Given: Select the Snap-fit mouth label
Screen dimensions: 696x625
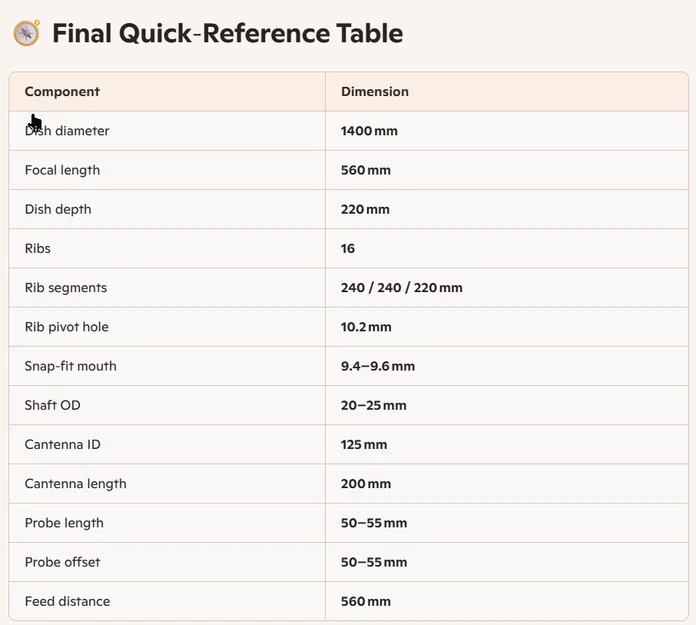Looking at the screenshot, I should 71,366.
